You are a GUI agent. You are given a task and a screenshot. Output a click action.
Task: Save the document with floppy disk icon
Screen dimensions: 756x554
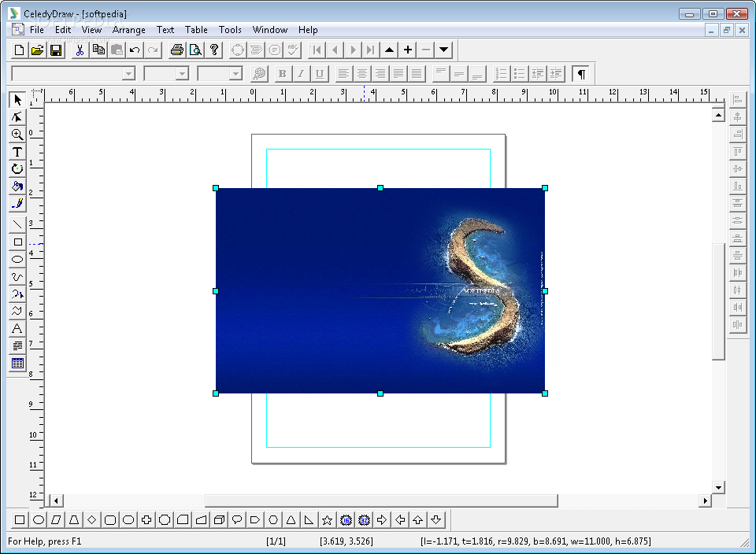(x=55, y=50)
